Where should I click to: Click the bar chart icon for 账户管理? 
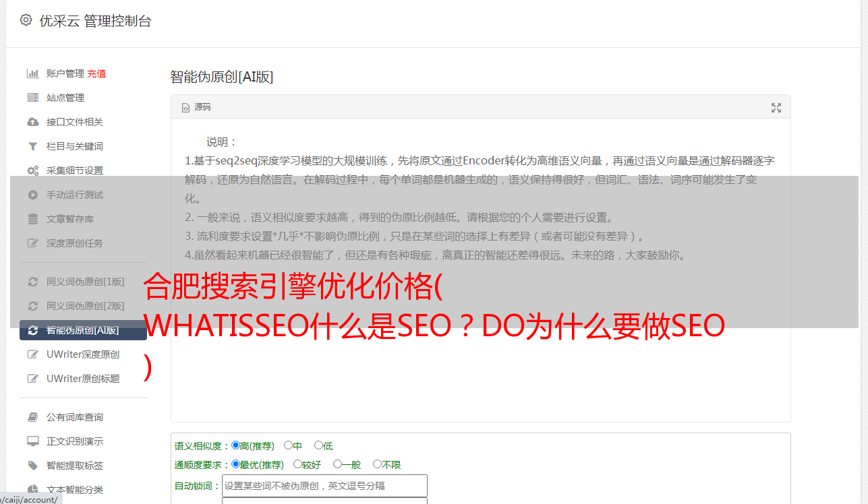32,73
